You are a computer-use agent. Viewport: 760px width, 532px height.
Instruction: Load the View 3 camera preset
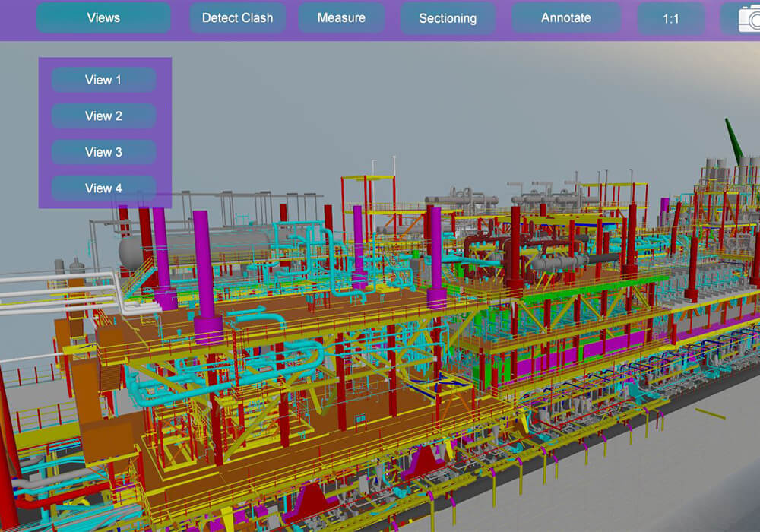[x=103, y=151]
